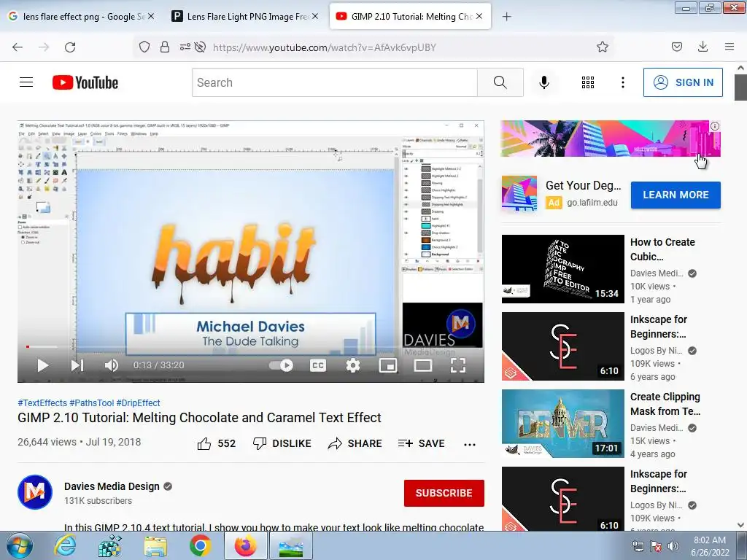
Task: Like the video with thumbs up
Action: [216, 443]
